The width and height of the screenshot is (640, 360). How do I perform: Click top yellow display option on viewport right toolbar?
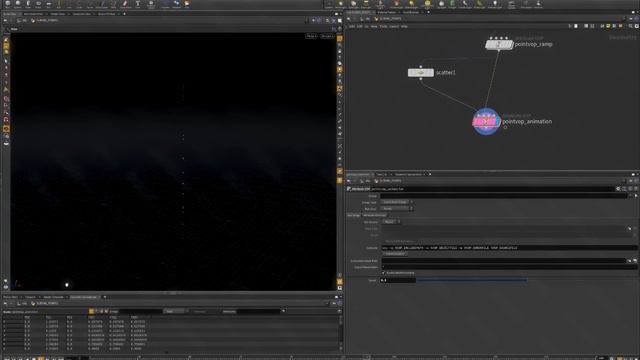[340, 39]
